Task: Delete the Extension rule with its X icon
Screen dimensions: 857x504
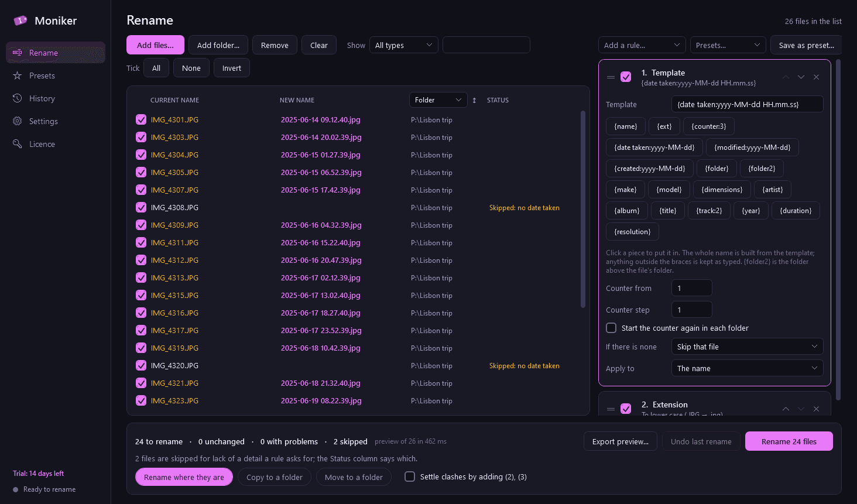Action: pos(816,409)
